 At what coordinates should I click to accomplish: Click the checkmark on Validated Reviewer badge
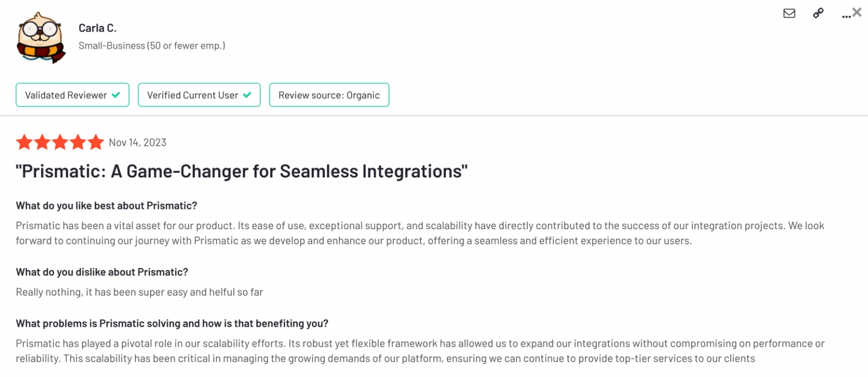(x=116, y=95)
